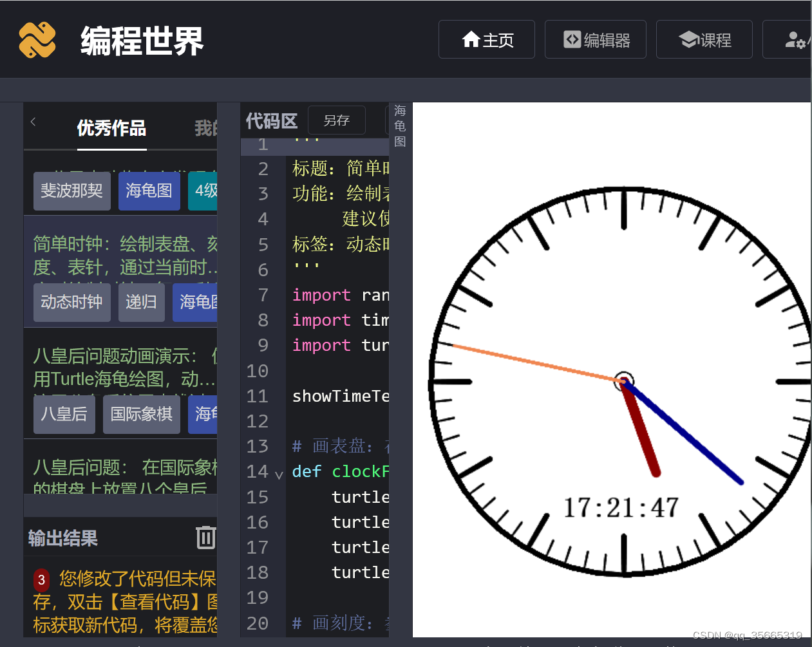Click the 代码区 header label
Image resolution: width=812 pixels, height=647 pixels.
click(x=271, y=121)
